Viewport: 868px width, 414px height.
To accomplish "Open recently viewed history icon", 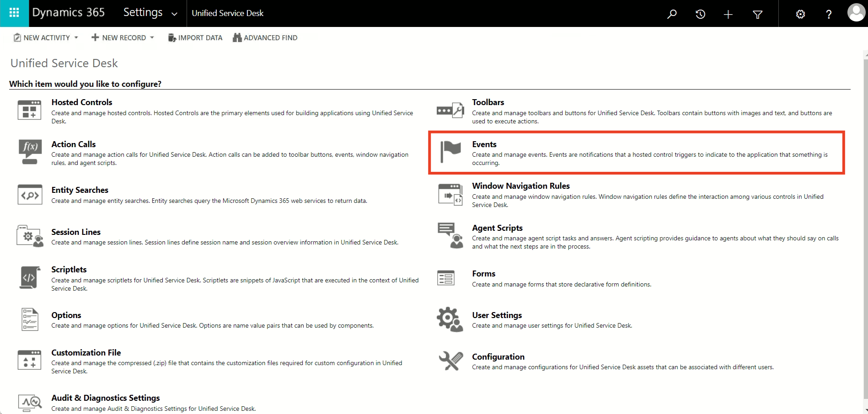I will [x=700, y=14].
